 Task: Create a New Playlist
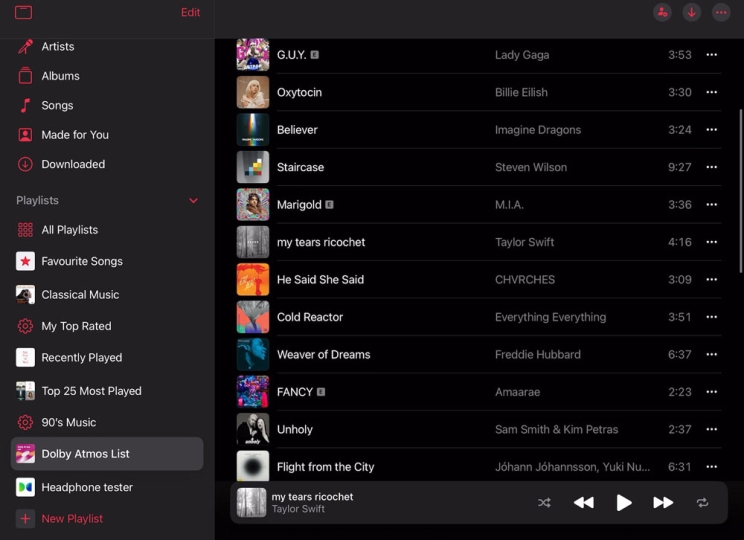[107, 519]
